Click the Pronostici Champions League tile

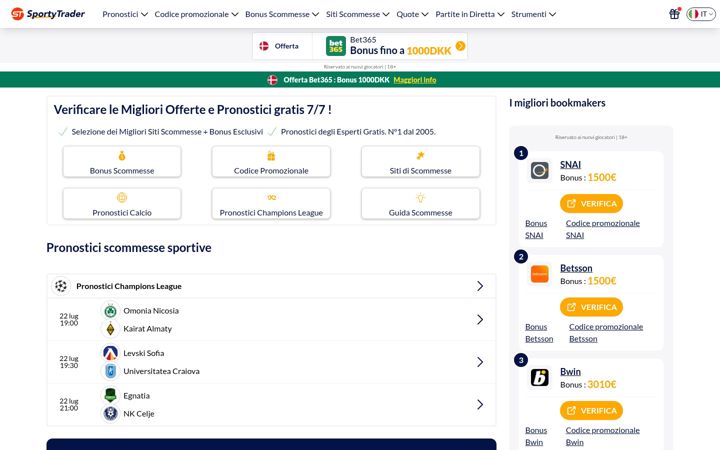pyautogui.click(x=271, y=203)
